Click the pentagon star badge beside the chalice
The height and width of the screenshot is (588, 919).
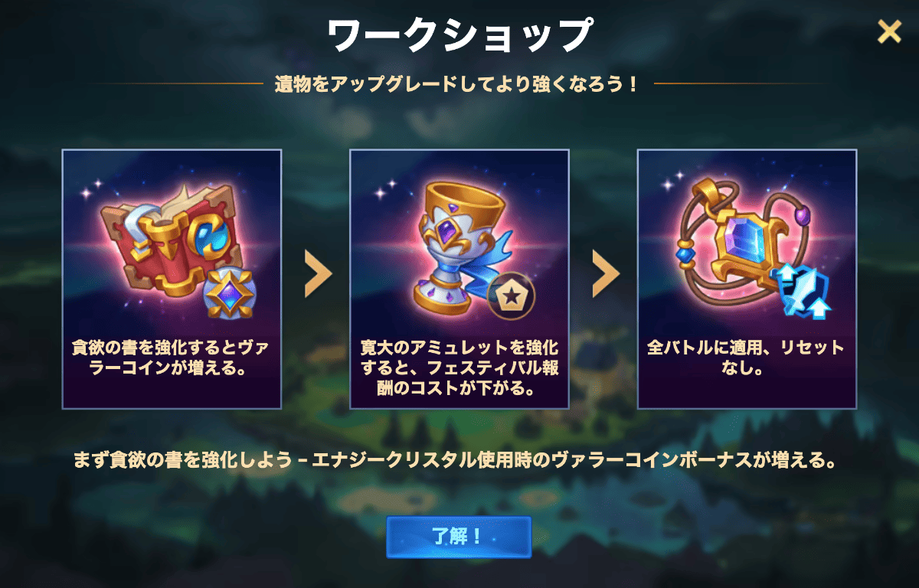(511, 296)
